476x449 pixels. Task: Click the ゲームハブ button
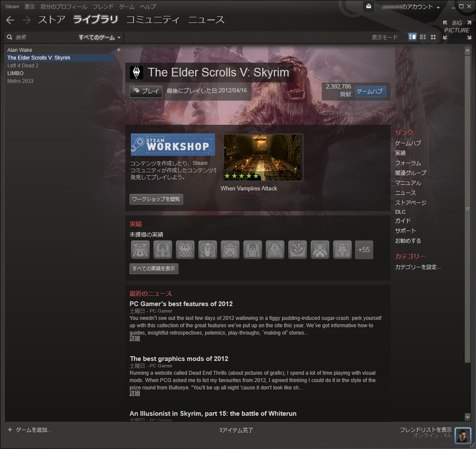(x=371, y=92)
